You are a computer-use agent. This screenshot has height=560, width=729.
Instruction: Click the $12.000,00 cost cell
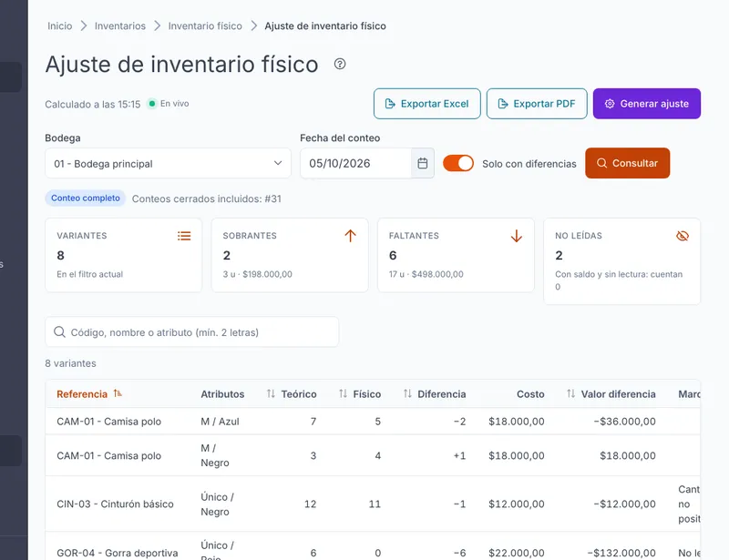click(x=516, y=504)
